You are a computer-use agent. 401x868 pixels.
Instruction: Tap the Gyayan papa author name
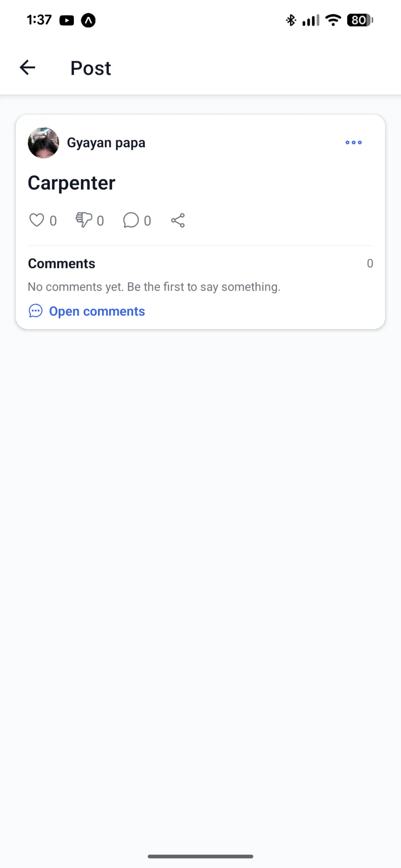(106, 143)
